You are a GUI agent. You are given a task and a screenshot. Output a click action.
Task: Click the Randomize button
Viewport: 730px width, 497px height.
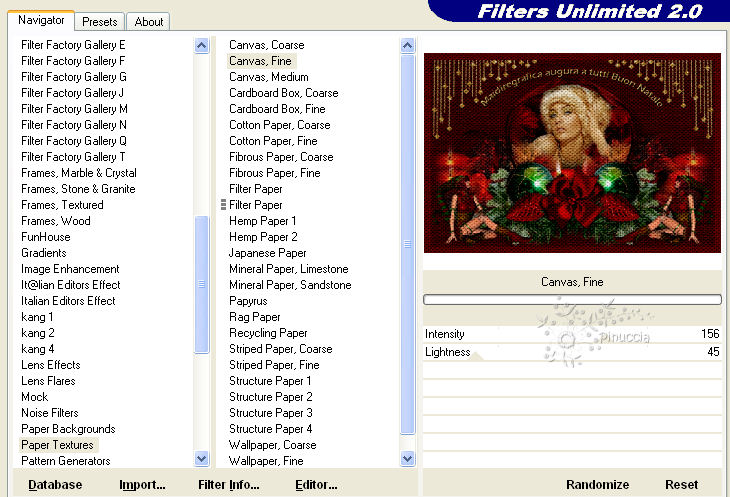(597, 485)
